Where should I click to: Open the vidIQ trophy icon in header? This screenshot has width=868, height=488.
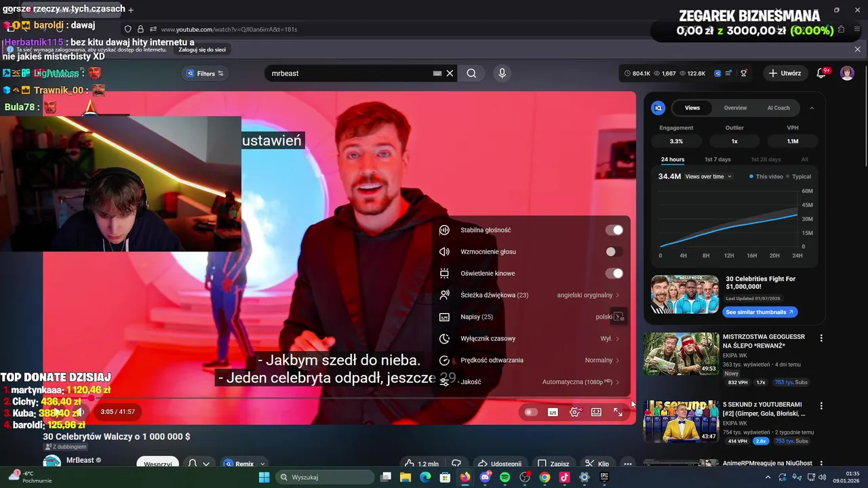pos(744,73)
